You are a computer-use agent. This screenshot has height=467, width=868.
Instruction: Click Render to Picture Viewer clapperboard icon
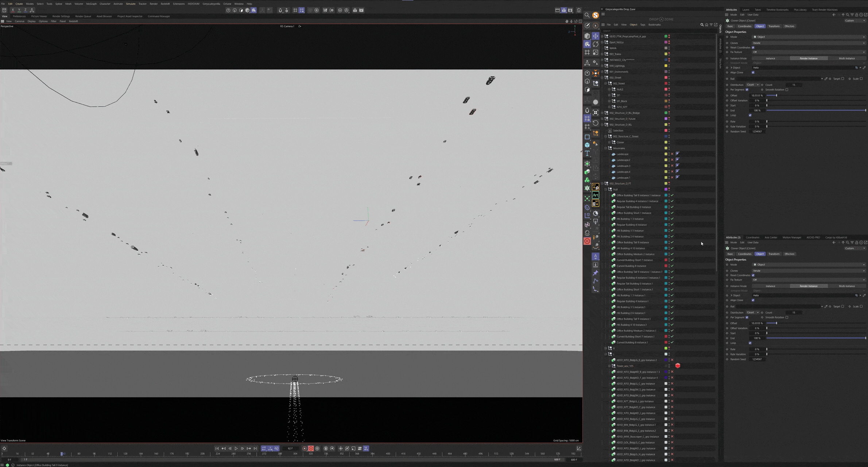coord(564,10)
